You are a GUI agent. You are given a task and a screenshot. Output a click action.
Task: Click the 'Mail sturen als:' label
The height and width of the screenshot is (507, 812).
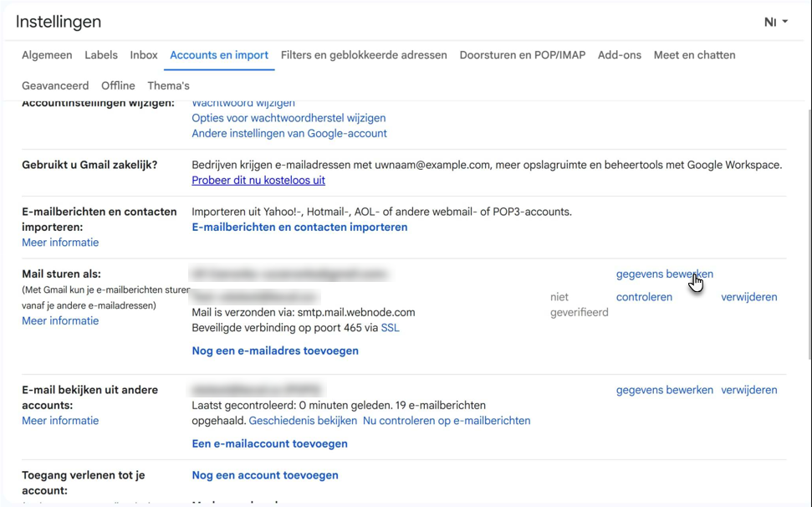61,274
